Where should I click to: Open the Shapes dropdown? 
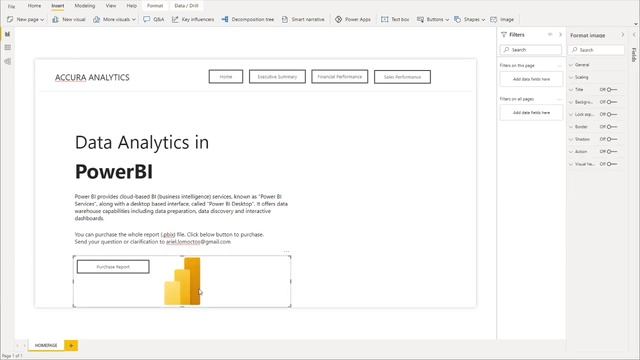coord(483,20)
